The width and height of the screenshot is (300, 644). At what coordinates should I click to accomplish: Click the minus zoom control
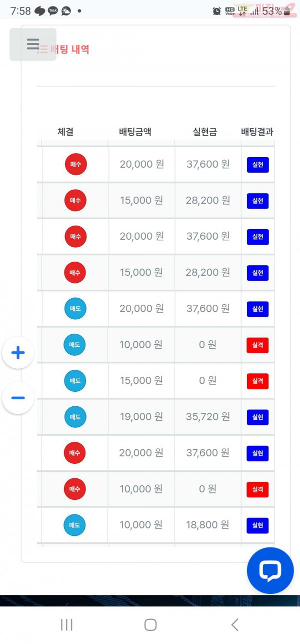(x=18, y=398)
